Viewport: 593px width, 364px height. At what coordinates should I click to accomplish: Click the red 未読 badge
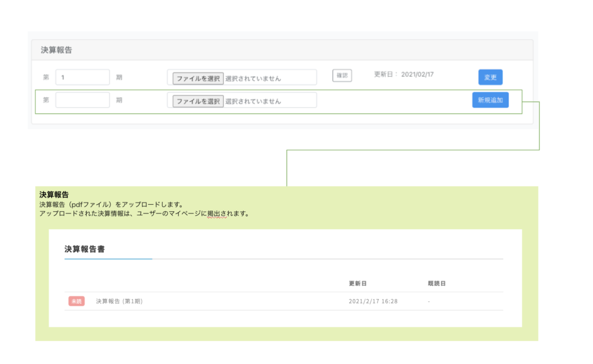[76, 301]
